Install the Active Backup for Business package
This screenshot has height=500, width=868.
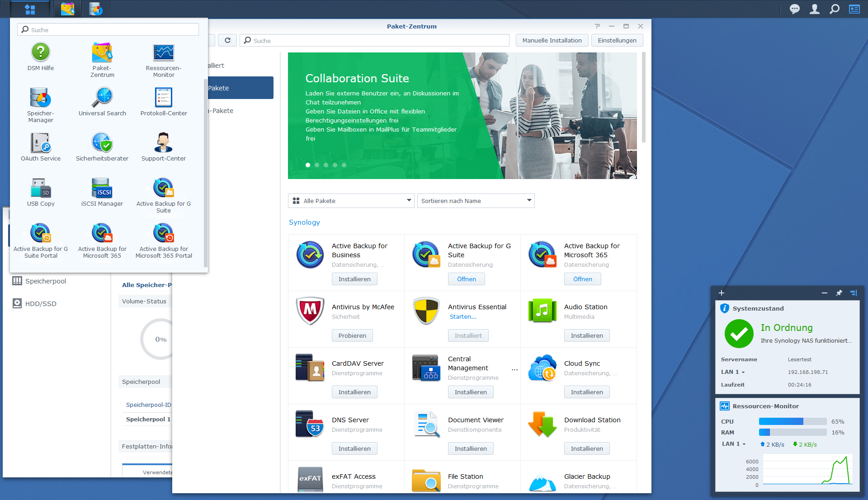point(354,279)
